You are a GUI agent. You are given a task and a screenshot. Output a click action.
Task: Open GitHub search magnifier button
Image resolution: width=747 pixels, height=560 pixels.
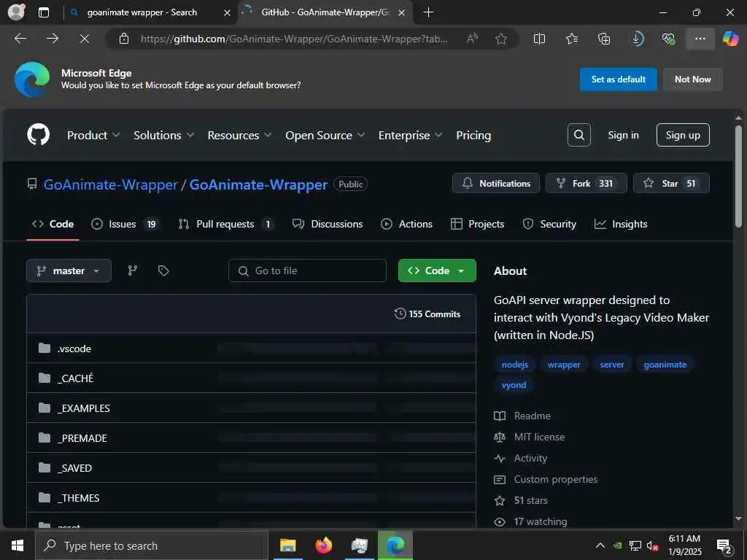click(578, 135)
